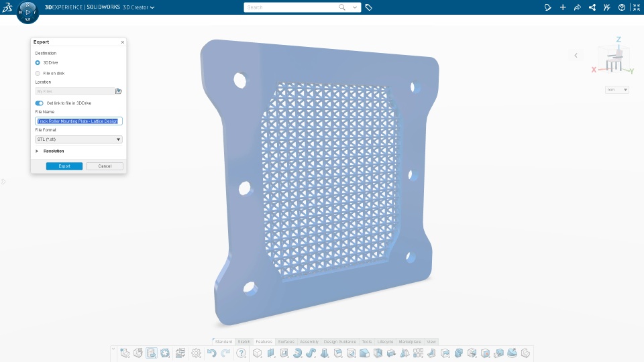Select the 3DDrive destination radio
This screenshot has height=362, width=644.
(x=38, y=63)
